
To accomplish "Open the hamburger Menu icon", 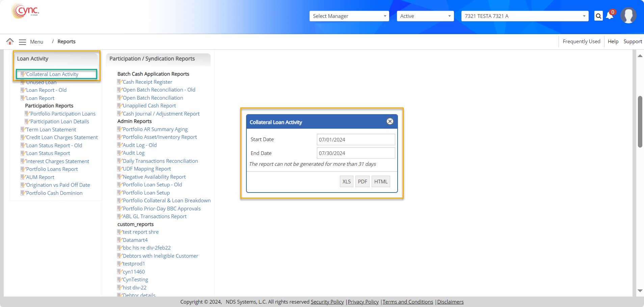I will pos(22,42).
